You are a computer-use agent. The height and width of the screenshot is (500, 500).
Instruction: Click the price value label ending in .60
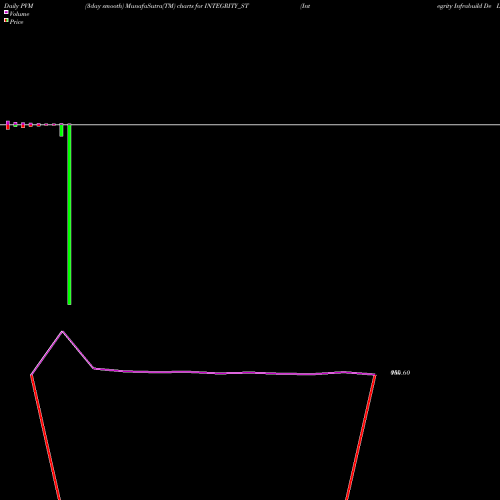coord(400,373)
